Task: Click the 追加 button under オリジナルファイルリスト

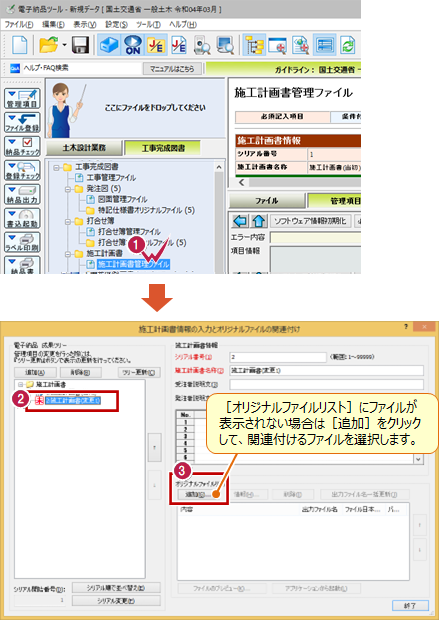Action: [197, 494]
